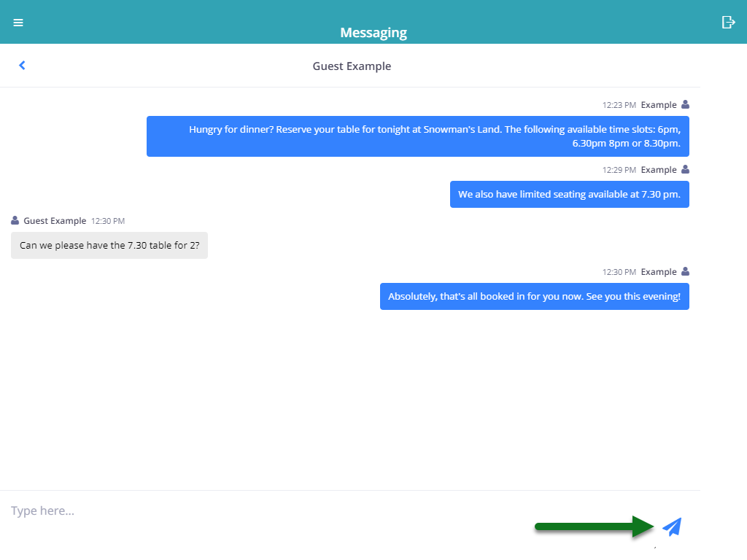This screenshot has width=747, height=560.
Task: Click user icon next to Guest Example sender
Action: [x=15, y=220]
